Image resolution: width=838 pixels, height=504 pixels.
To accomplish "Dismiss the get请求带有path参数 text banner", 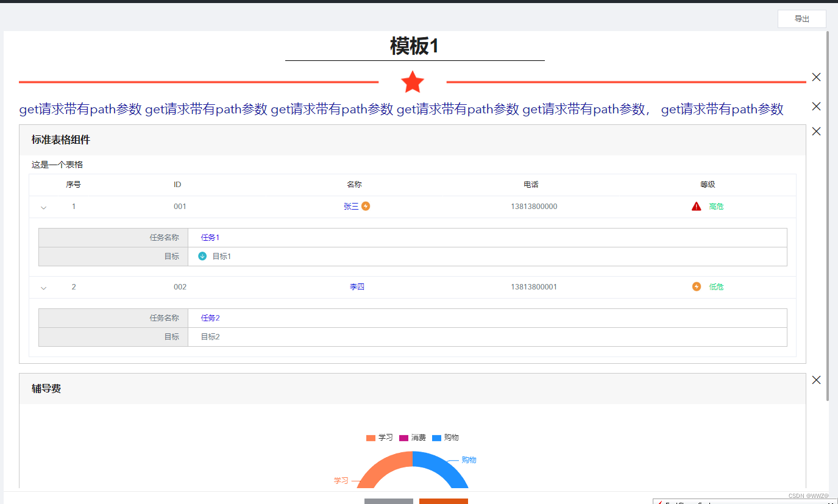I will point(816,106).
